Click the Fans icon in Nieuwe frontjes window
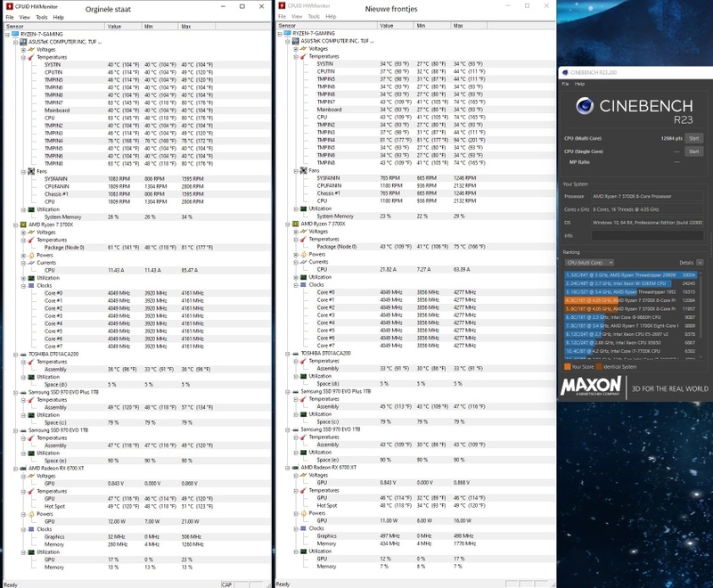Viewport: 713px width, 588px height. [x=303, y=170]
